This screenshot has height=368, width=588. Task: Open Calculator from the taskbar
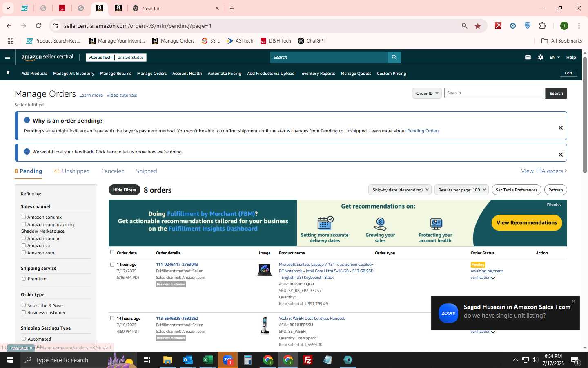(x=247, y=360)
